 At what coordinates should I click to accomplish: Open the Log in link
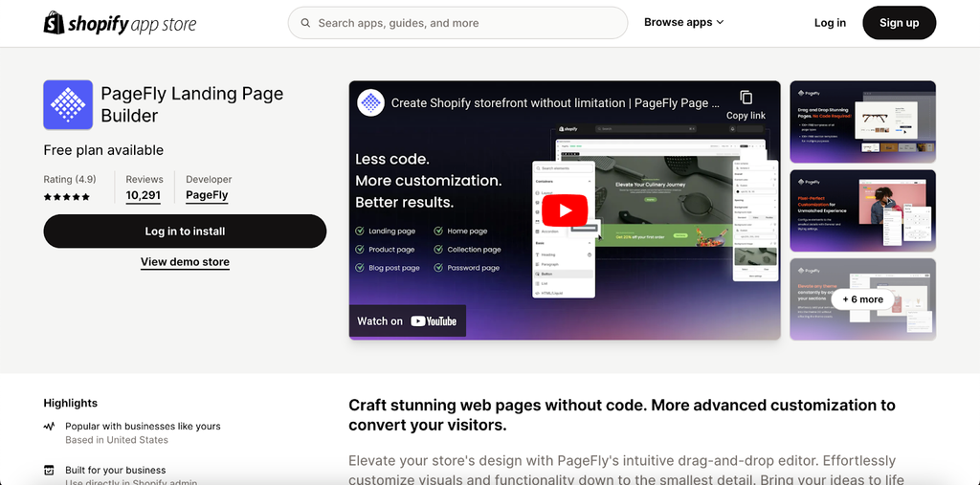pos(830,23)
